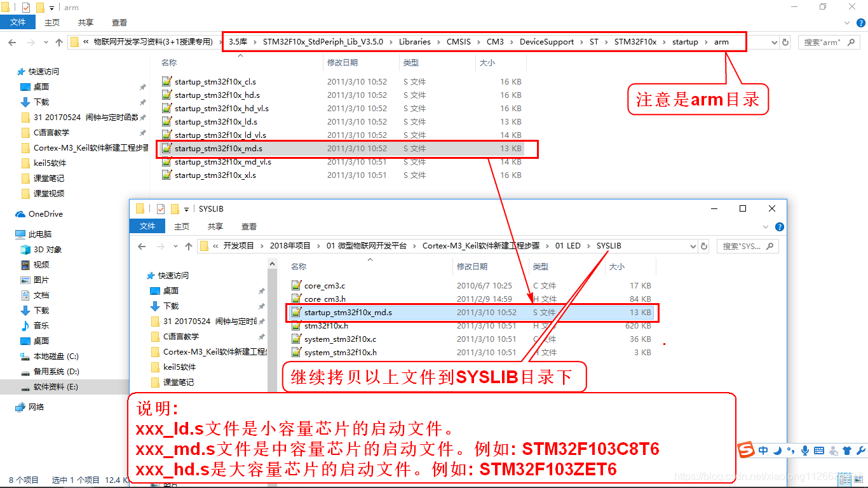Screen dimensions: 868x488
Task: Click the properties icon in arm title bar
Action: [x=26, y=8]
